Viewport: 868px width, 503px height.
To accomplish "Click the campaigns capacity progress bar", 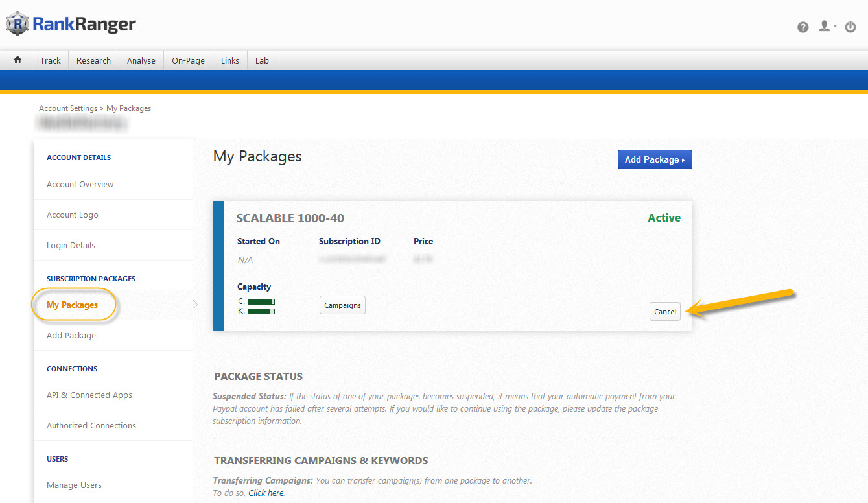I will [x=261, y=301].
